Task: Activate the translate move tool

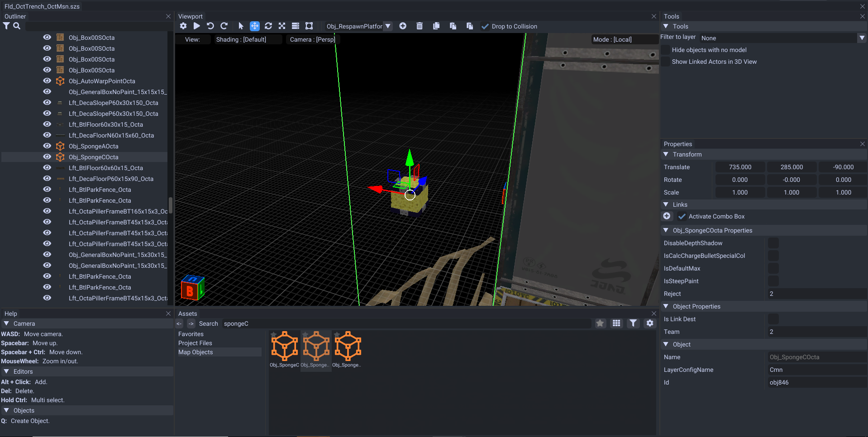Action: click(x=255, y=26)
